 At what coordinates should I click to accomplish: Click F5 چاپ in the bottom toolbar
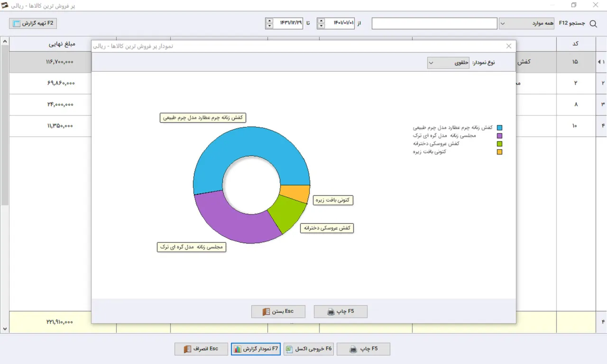pyautogui.click(x=363, y=349)
